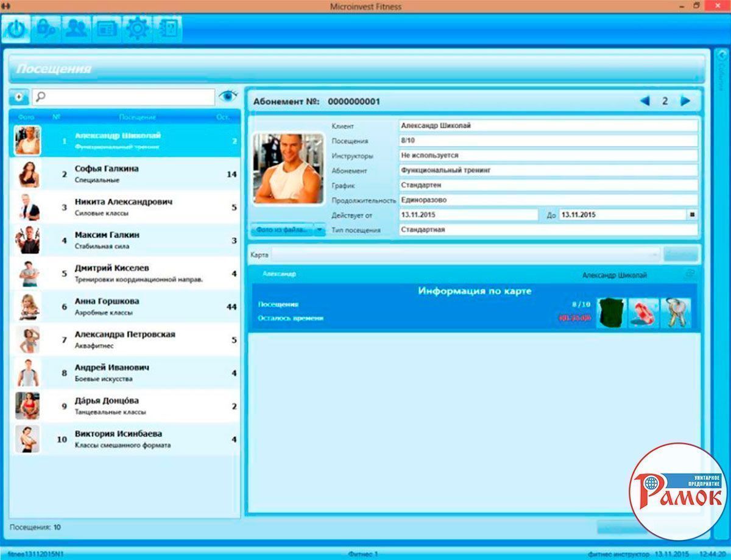Select the 'Виктория Исинбаева' visit row
This screenshot has width=731, height=560.
[125, 439]
